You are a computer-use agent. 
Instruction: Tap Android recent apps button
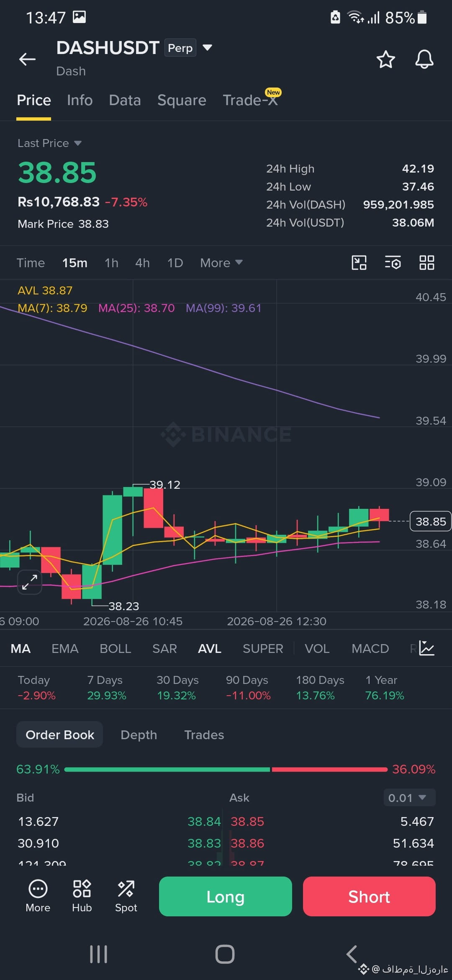tap(99, 954)
